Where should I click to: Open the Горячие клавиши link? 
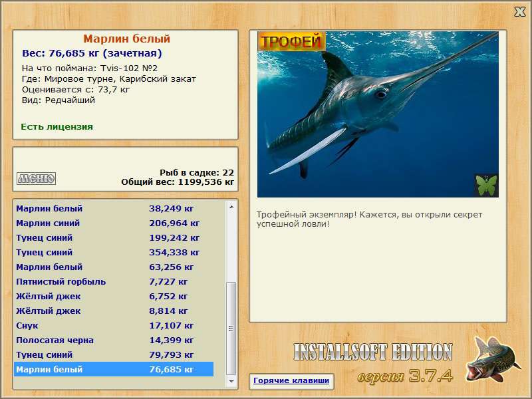click(291, 380)
